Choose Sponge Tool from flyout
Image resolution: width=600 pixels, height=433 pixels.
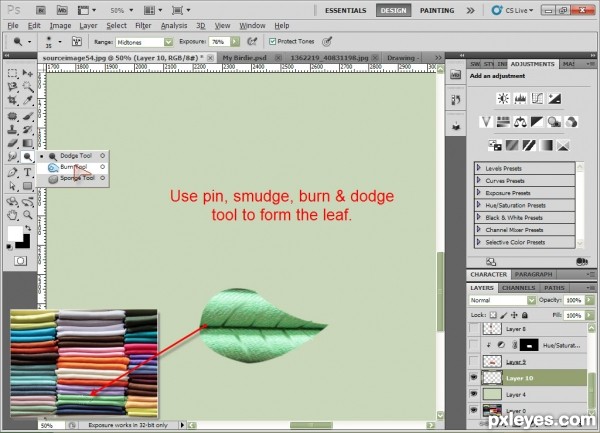pos(73,178)
